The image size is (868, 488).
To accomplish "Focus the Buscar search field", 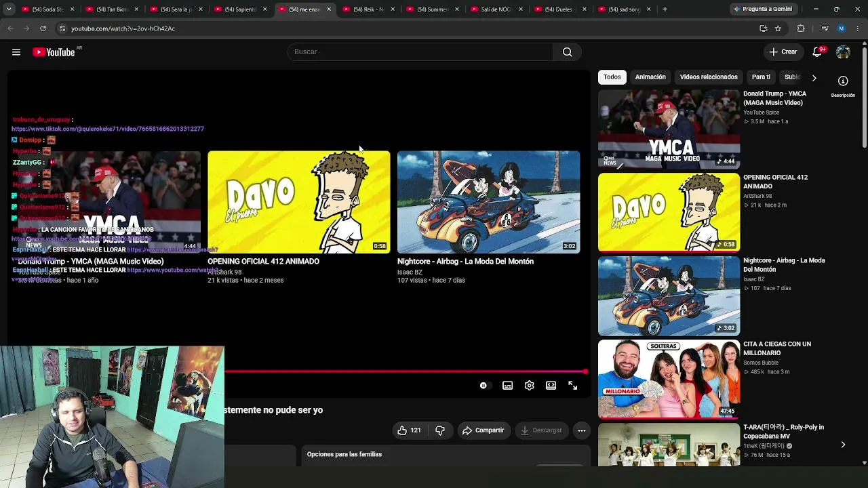I will (420, 52).
